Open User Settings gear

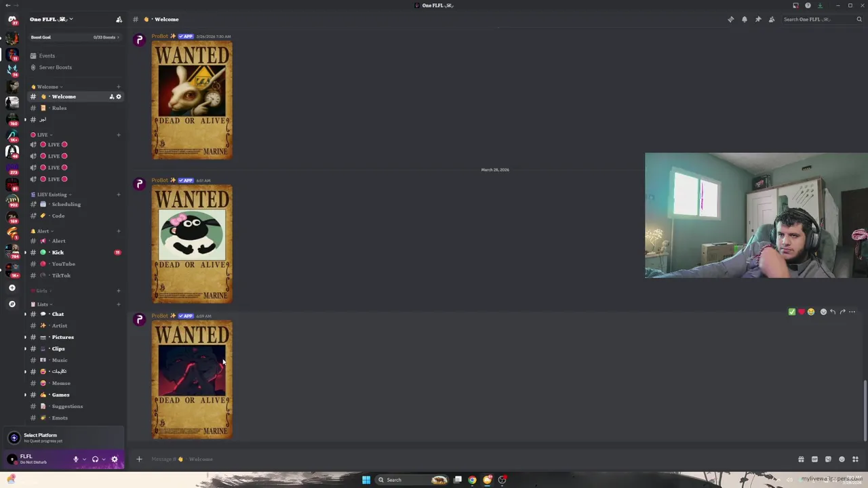[x=114, y=459]
